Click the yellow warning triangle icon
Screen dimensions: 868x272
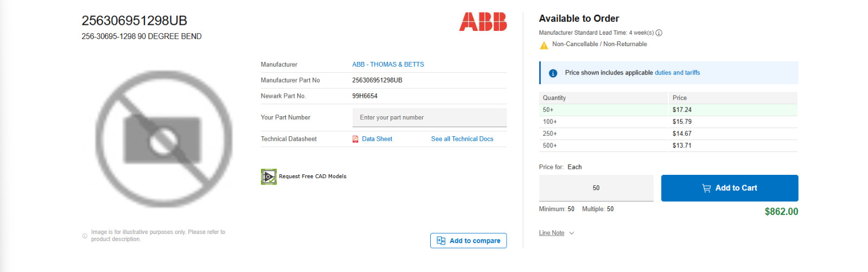pos(544,45)
